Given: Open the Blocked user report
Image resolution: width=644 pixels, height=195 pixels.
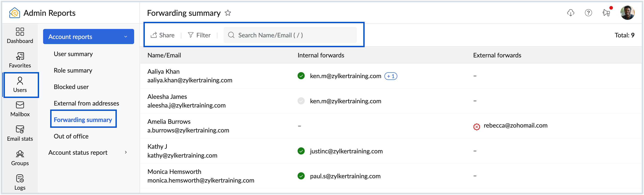Looking at the screenshot, I should (x=71, y=87).
